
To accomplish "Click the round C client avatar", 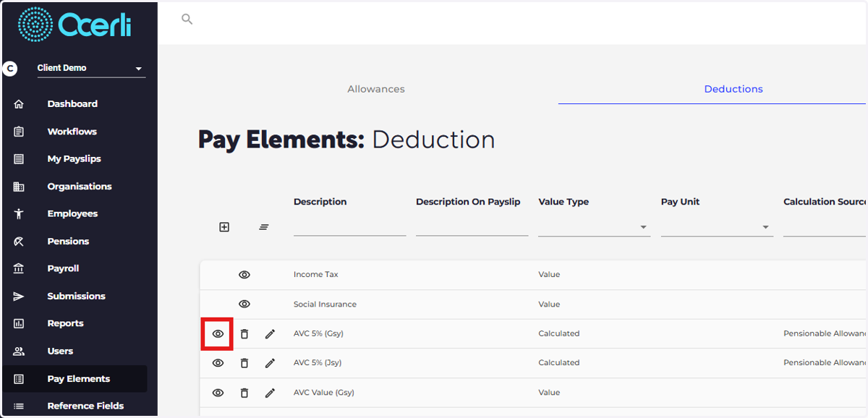I will tap(9, 69).
